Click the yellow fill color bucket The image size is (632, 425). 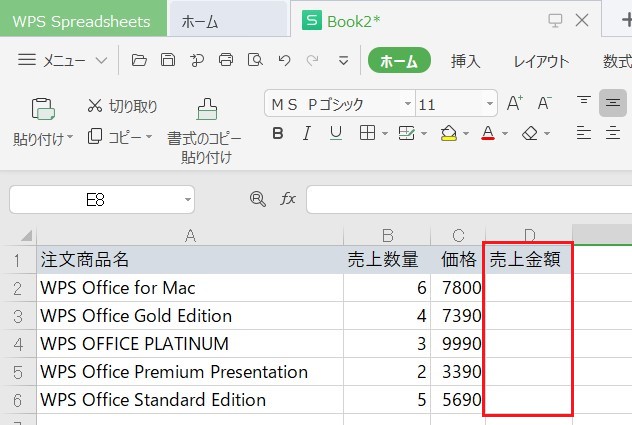click(x=449, y=133)
